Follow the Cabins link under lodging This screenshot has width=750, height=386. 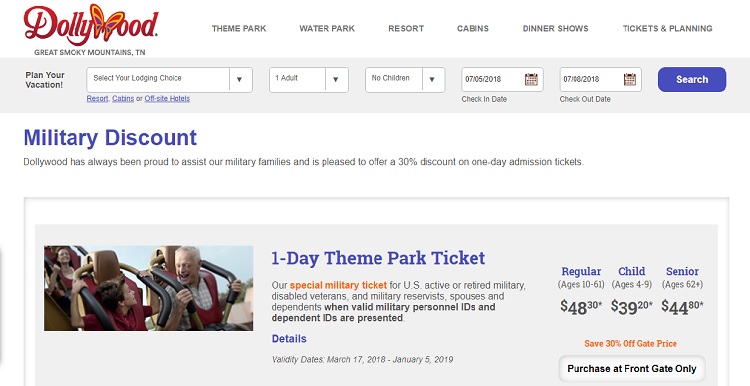(x=123, y=99)
